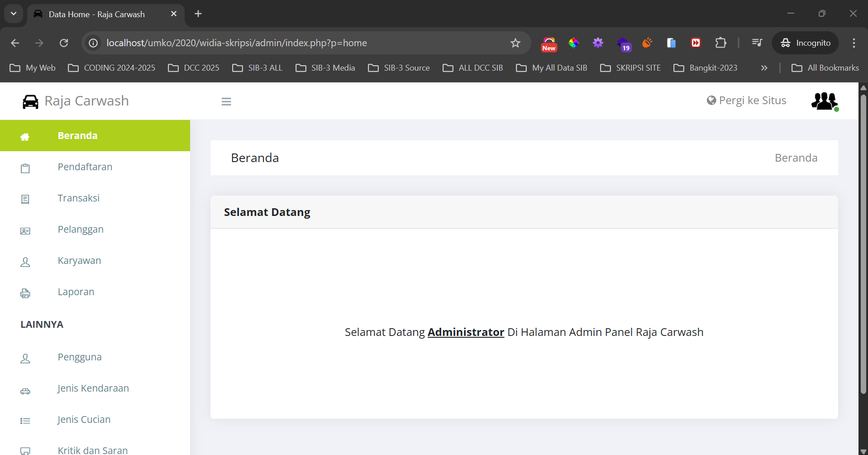The height and width of the screenshot is (455, 868).
Task: Select the Transaksi document icon
Action: [x=25, y=199]
